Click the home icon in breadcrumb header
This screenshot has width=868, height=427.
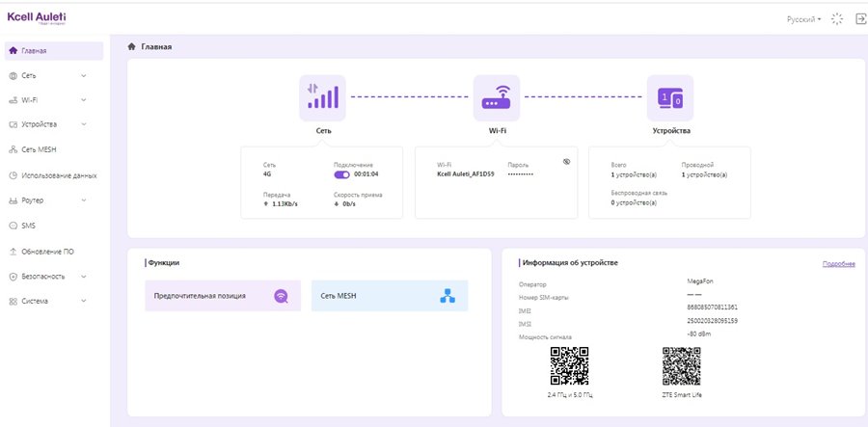132,46
